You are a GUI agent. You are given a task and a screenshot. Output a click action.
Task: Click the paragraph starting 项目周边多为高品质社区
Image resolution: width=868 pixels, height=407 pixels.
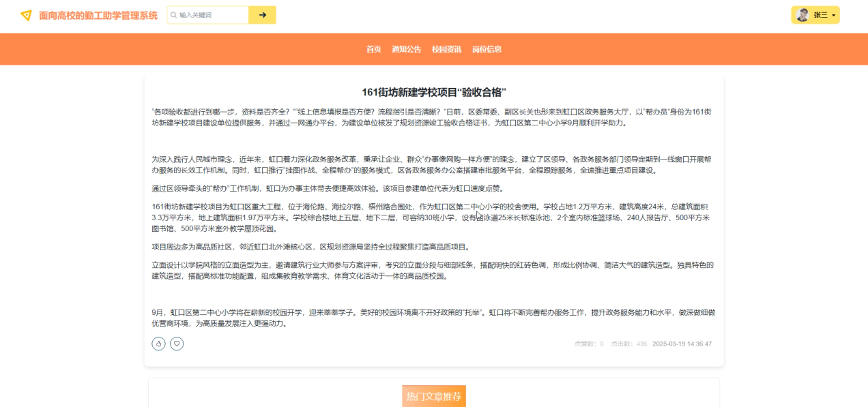point(310,247)
